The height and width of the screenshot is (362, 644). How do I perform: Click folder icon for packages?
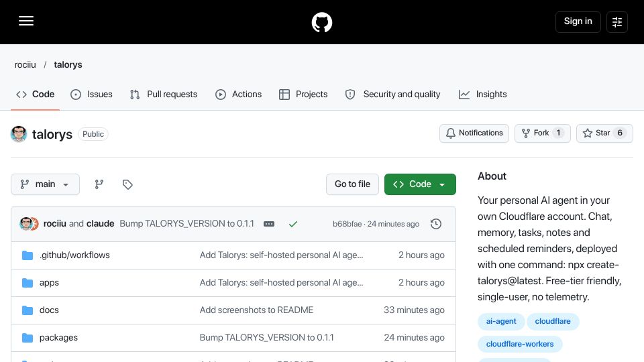28,338
